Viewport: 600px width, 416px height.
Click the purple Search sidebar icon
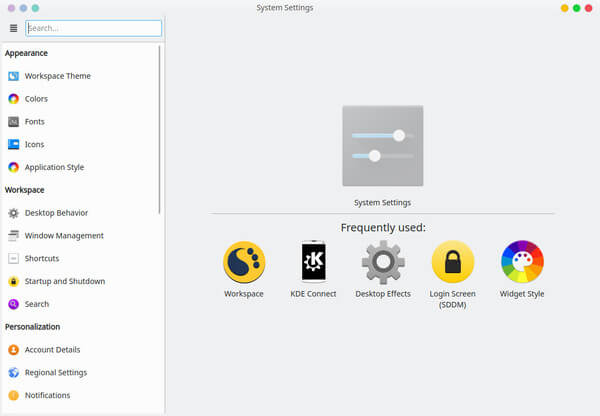pyautogui.click(x=13, y=304)
